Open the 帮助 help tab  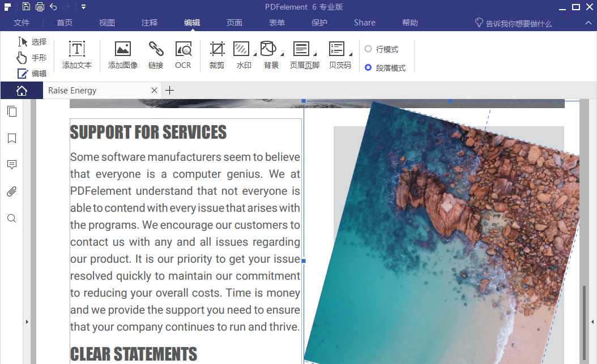pyautogui.click(x=410, y=23)
